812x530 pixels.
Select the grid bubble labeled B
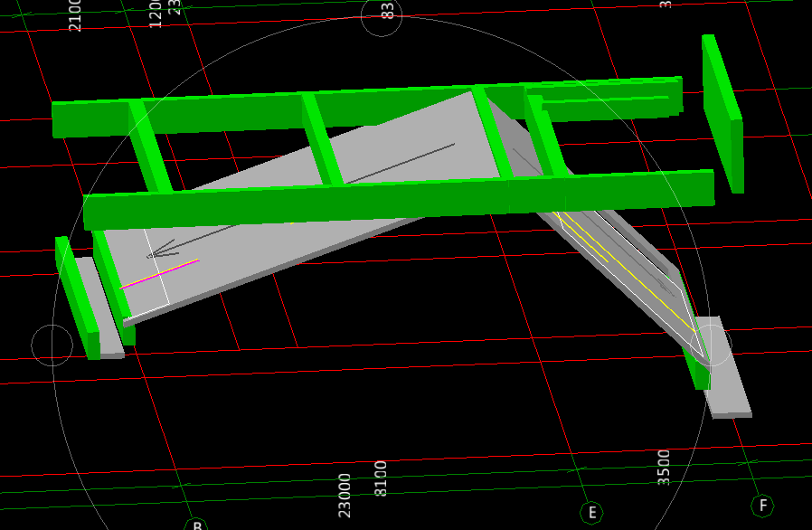tap(196, 524)
